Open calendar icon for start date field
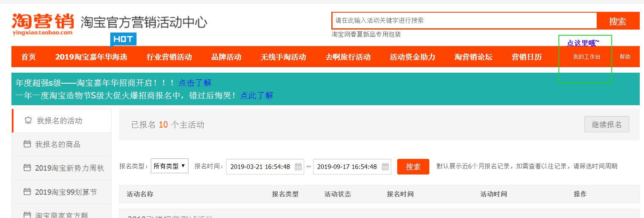Viewport: 644px width, 218px height. click(x=298, y=166)
